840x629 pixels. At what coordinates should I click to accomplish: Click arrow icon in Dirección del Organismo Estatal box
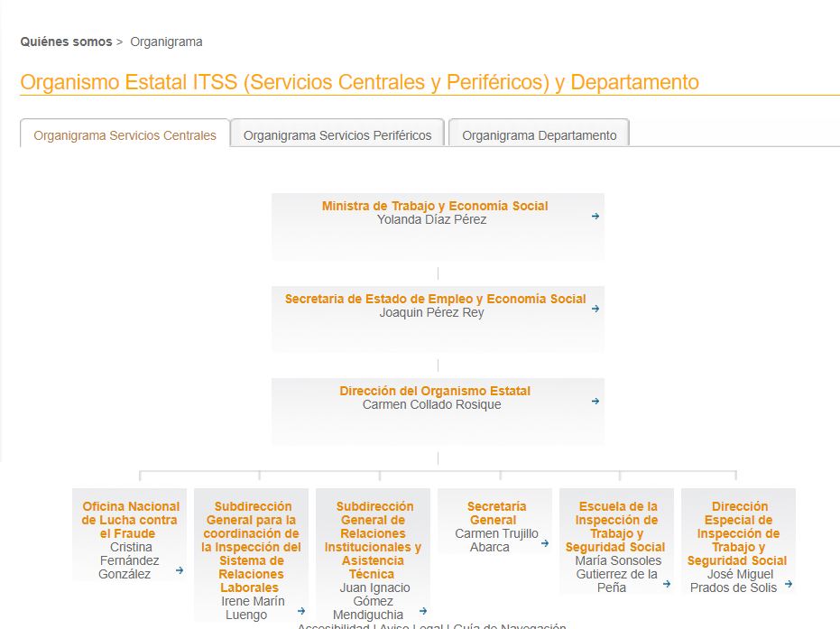coord(595,402)
